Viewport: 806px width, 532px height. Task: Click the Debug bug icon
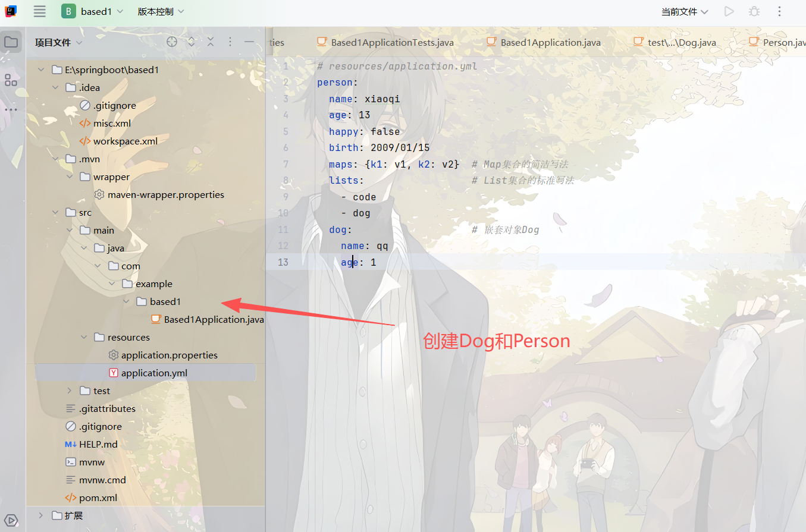pyautogui.click(x=754, y=11)
